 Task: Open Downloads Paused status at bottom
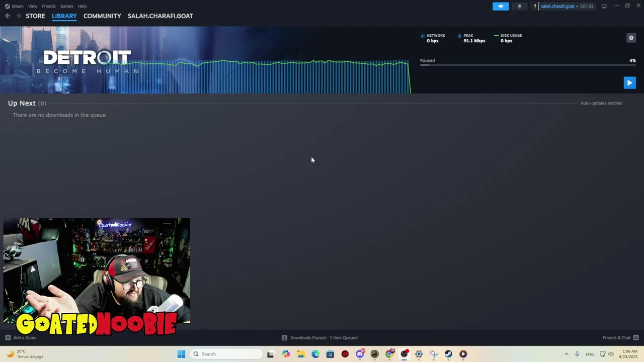(x=319, y=338)
